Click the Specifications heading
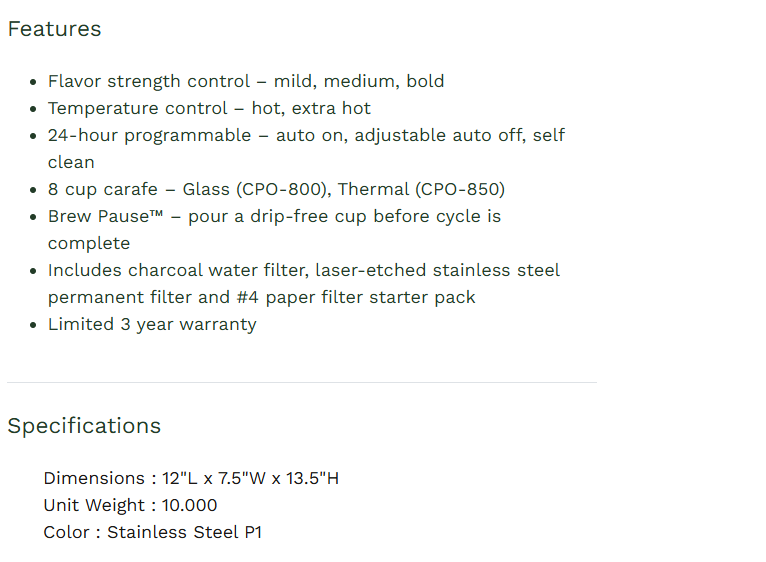766x562 pixels. point(84,425)
